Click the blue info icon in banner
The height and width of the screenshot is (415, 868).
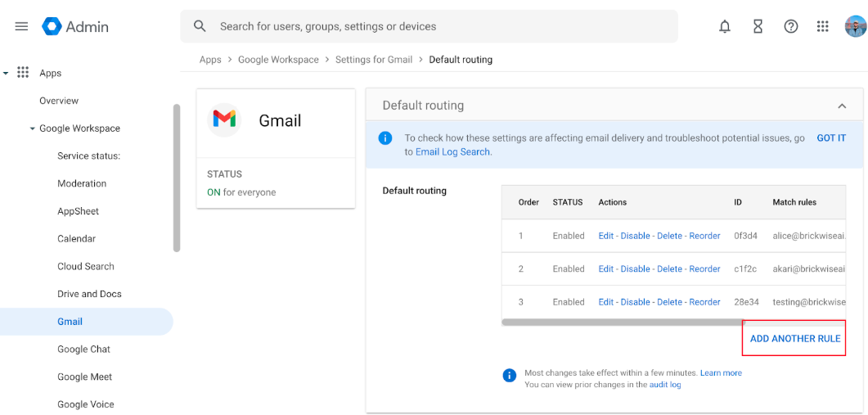coord(385,138)
